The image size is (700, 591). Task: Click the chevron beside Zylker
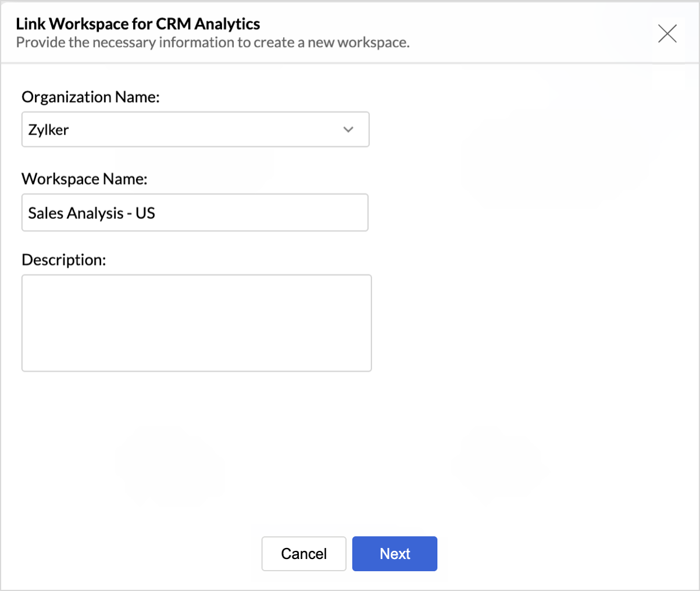pos(348,129)
